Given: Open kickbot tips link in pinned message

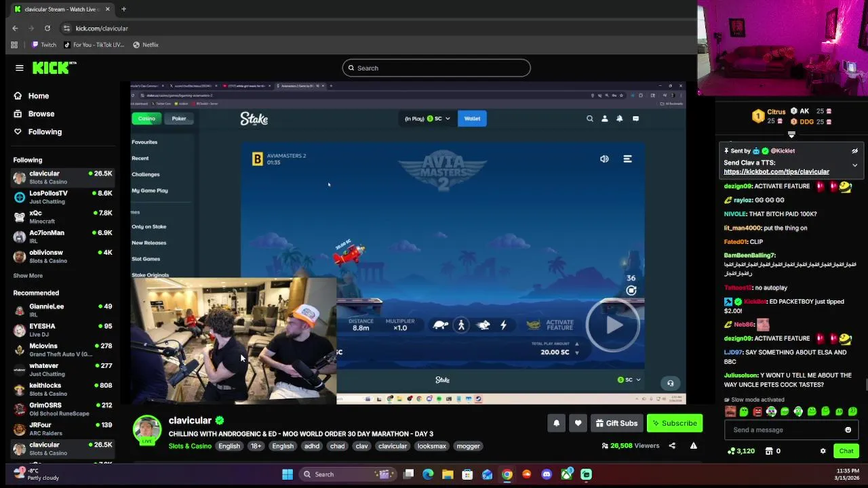Looking at the screenshot, I should click(x=776, y=171).
